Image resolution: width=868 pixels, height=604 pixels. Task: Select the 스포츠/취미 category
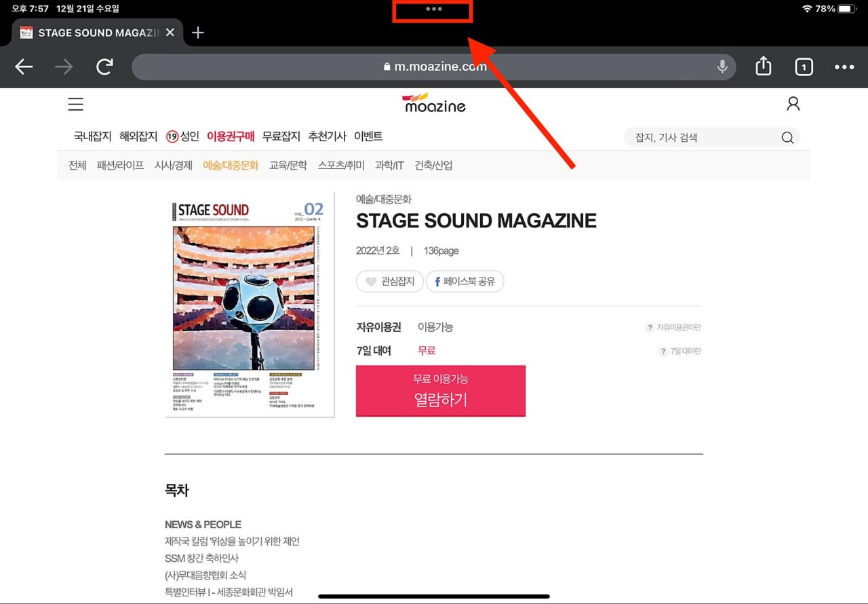pos(341,165)
